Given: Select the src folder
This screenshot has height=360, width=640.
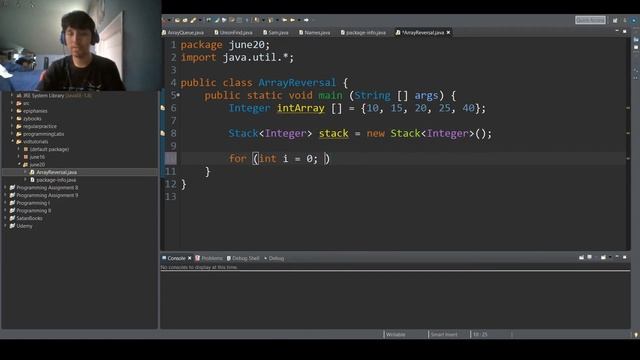Looking at the screenshot, I should (x=26, y=103).
